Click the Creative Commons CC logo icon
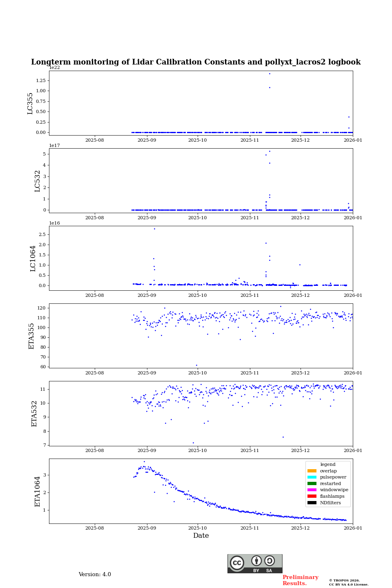Screen dimensions: 392x588 click(237, 563)
